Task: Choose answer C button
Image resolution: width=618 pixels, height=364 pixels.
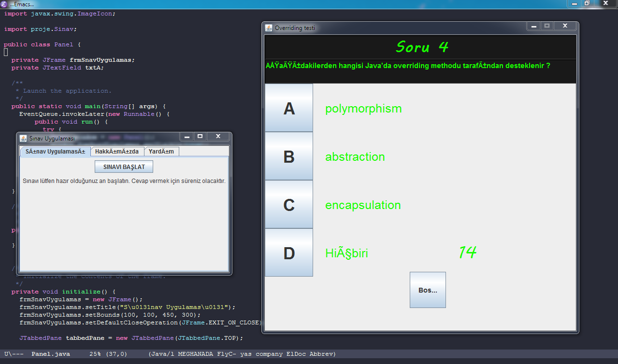Action: (x=289, y=204)
